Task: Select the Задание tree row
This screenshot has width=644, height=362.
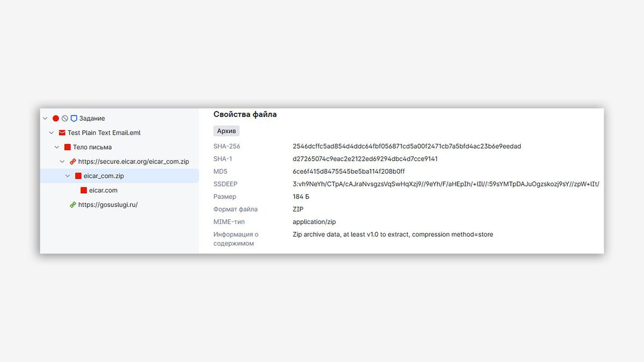Action: coord(119,119)
